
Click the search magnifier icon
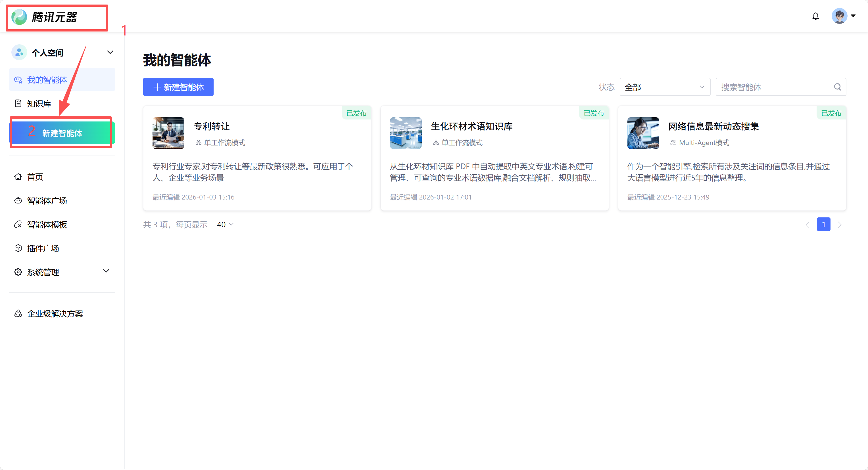(x=837, y=87)
